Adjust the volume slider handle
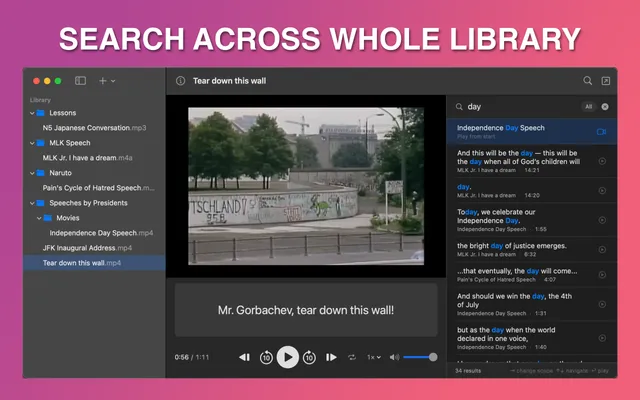Screen dimensions: 640x400 coord(433,357)
